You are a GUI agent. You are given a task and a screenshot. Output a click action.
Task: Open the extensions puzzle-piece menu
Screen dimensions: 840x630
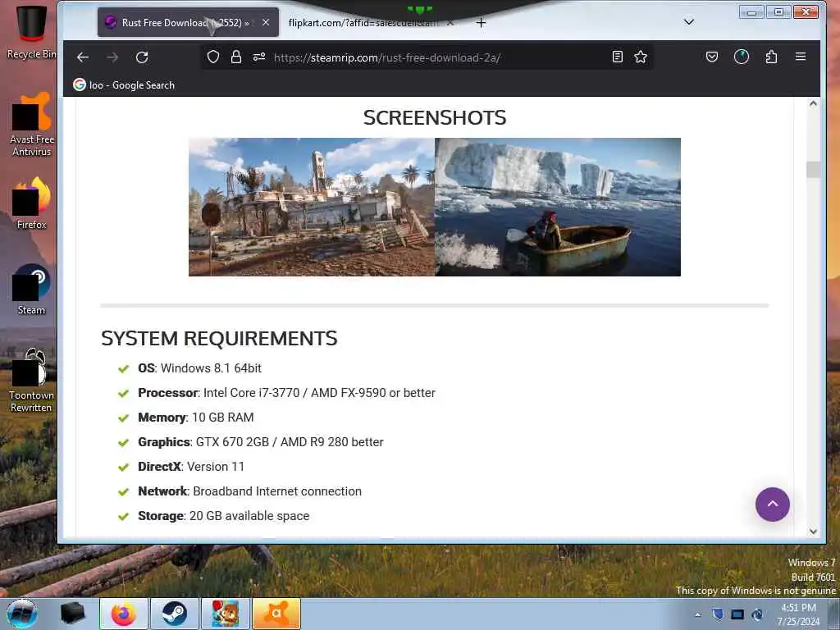click(x=771, y=57)
